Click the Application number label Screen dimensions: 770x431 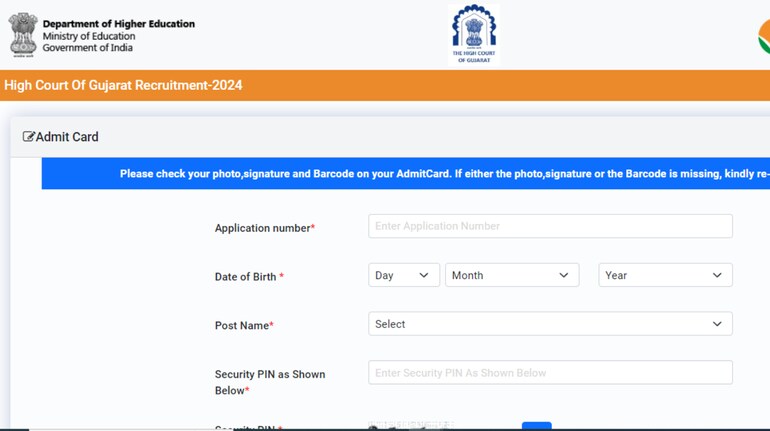coord(262,228)
